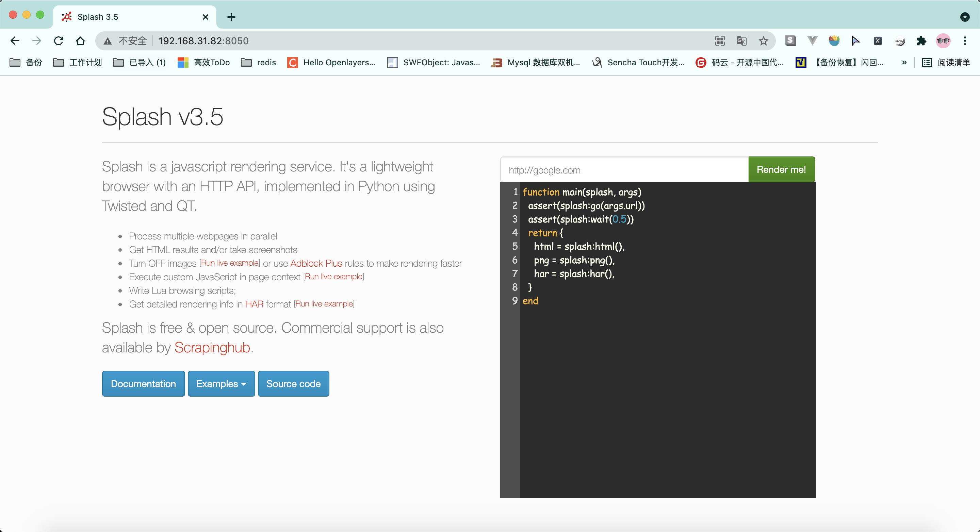Click the not-secure warning icon
This screenshot has width=980, height=532.
108,41
